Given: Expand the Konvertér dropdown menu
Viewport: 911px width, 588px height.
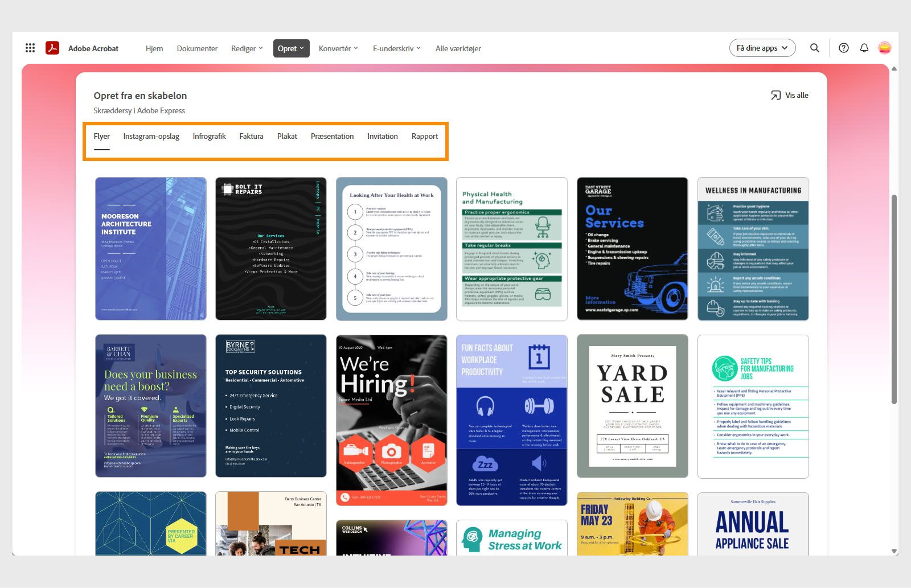Looking at the screenshot, I should (338, 48).
